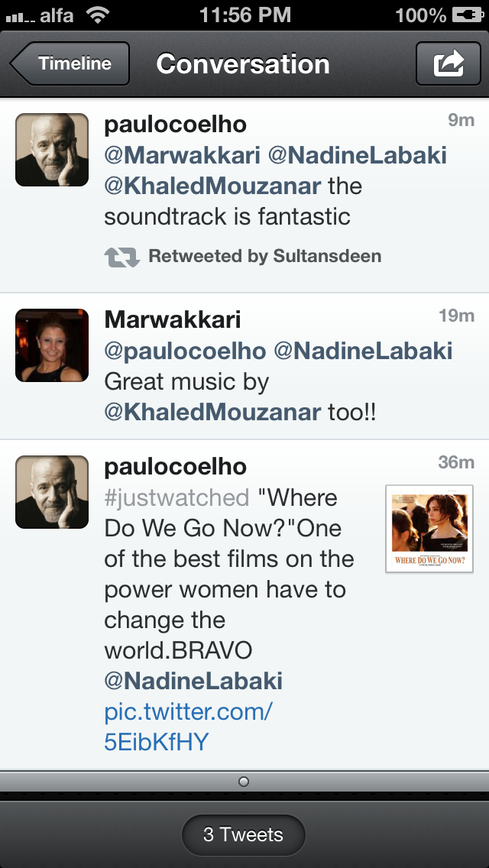The height and width of the screenshot is (868, 489).
Task: Tap the share arrow icon
Action: 449,63
